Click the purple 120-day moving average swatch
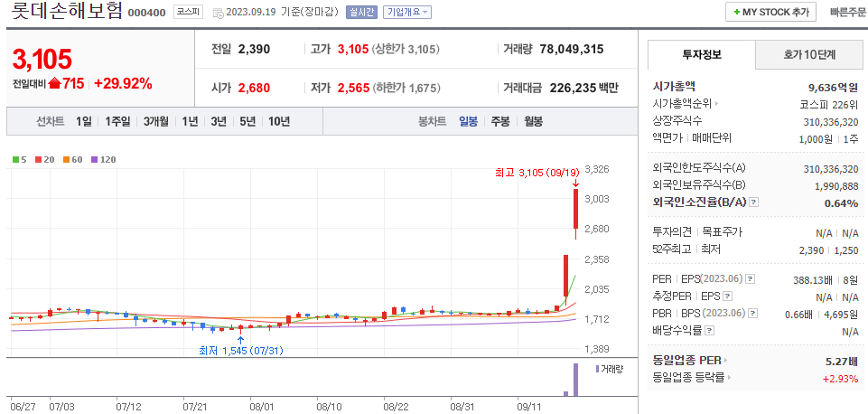The height and width of the screenshot is (414, 868). click(x=94, y=160)
